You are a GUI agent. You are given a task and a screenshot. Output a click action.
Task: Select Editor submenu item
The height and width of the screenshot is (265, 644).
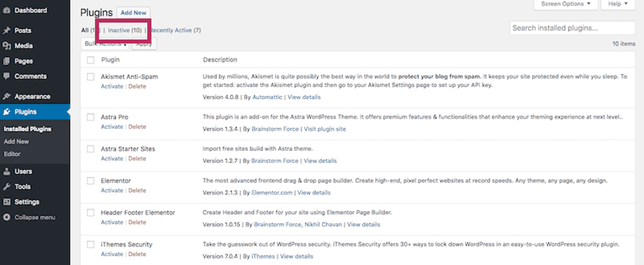pyautogui.click(x=12, y=154)
